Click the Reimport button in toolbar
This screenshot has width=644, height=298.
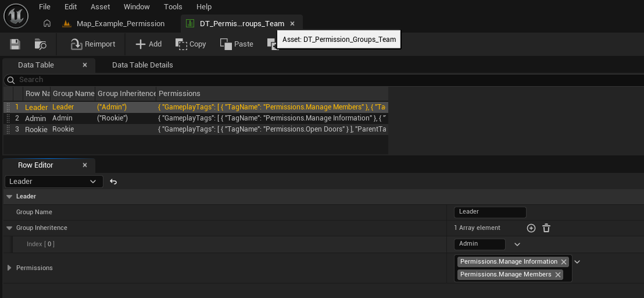click(x=93, y=44)
